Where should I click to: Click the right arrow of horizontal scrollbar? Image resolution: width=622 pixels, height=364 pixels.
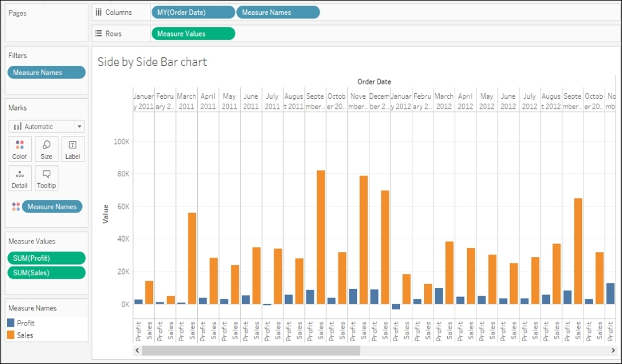pos(613,350)
